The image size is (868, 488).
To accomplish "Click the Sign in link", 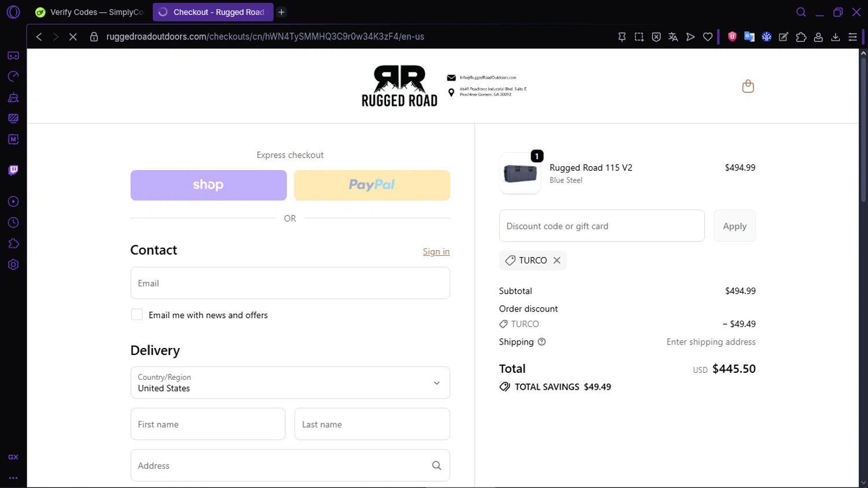I will tap(436, 251).
